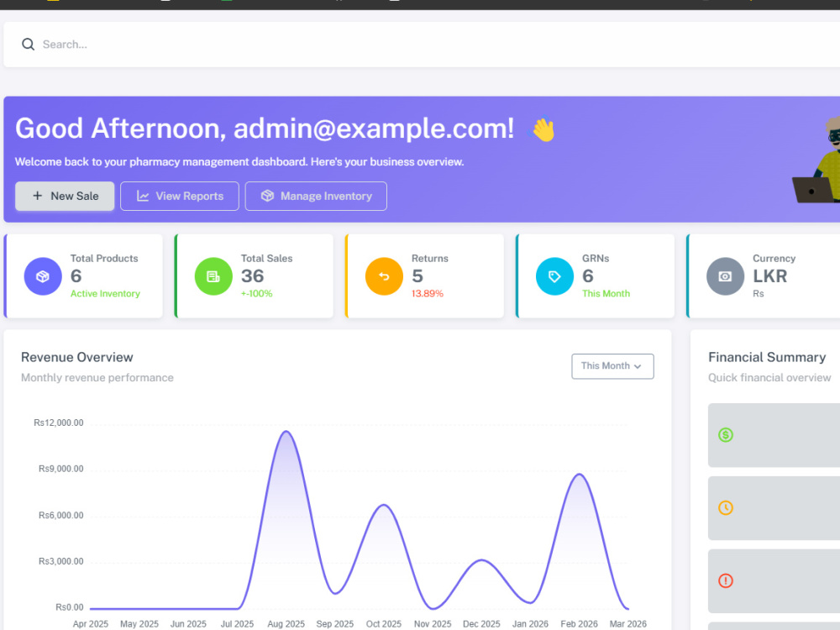Click the "Dec 2025" axis label
The image size is (840, 630).
pos(481,624)
